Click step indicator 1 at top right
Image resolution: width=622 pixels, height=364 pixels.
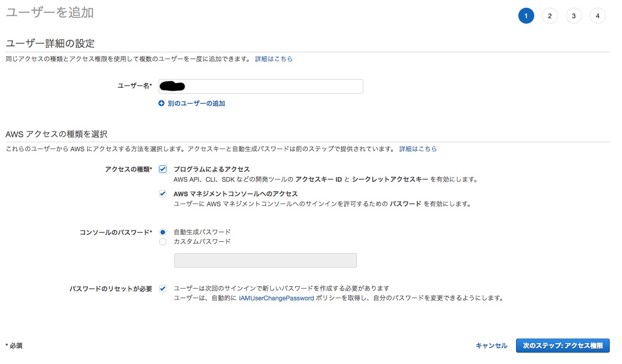click(x=526, y=15)
